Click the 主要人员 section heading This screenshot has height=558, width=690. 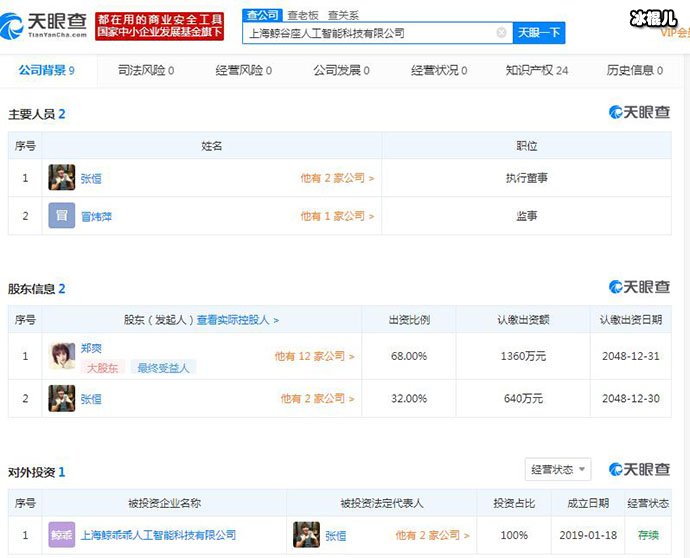coord(37,114)
